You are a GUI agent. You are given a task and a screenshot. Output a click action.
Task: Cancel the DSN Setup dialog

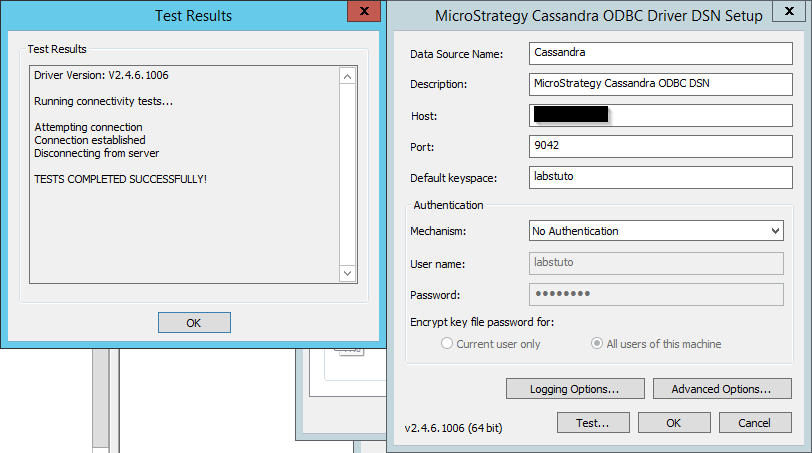point(754,423)
